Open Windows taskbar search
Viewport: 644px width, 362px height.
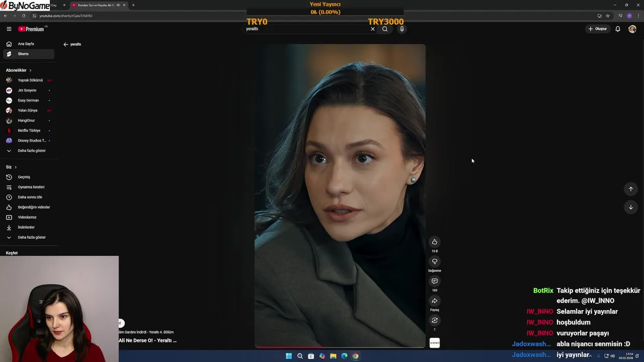click(x=300, y=356)
